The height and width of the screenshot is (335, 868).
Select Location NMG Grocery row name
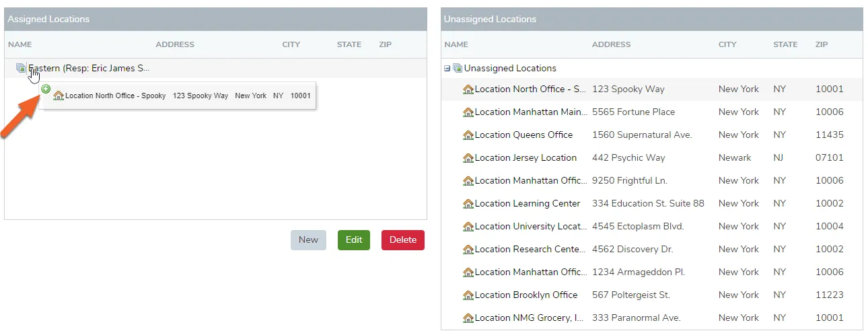(x=530, y=318)
